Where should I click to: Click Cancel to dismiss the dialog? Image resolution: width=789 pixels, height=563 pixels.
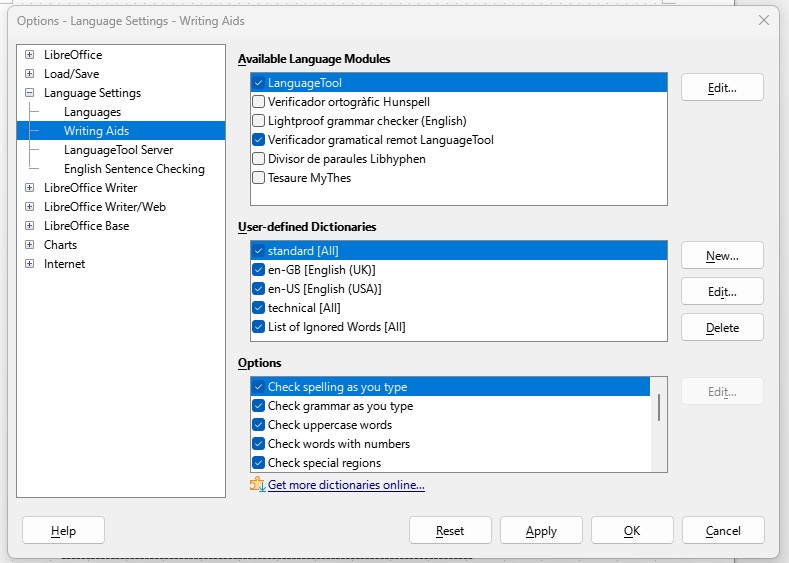(723, 530)
